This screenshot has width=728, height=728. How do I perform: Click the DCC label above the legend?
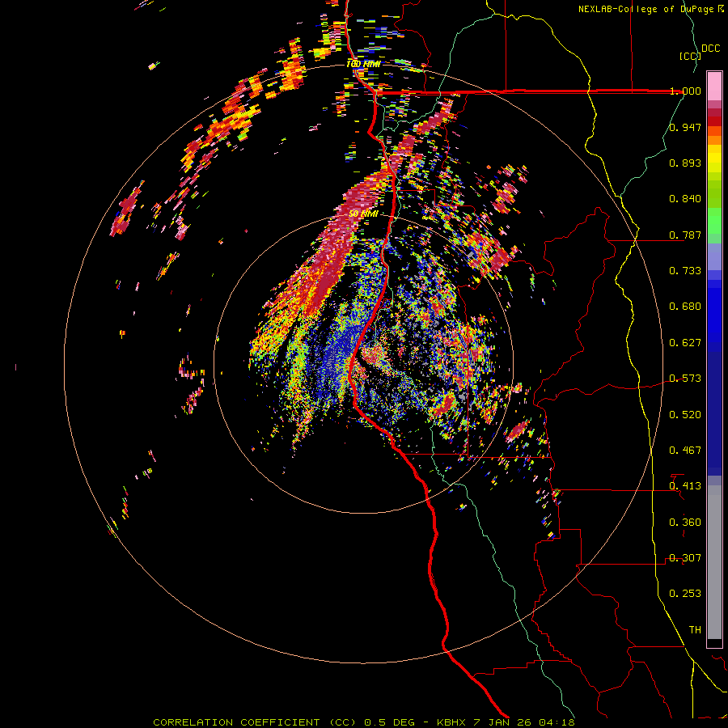point(711,49)
